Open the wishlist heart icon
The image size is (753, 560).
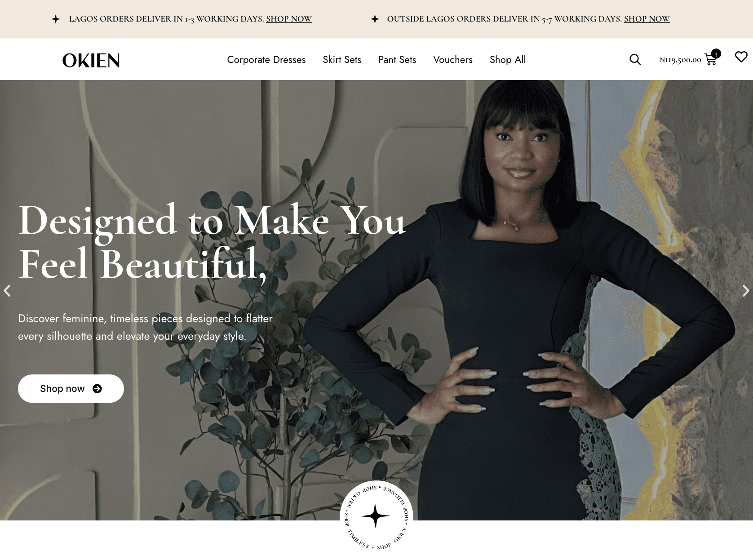click(x=741, y=57)
